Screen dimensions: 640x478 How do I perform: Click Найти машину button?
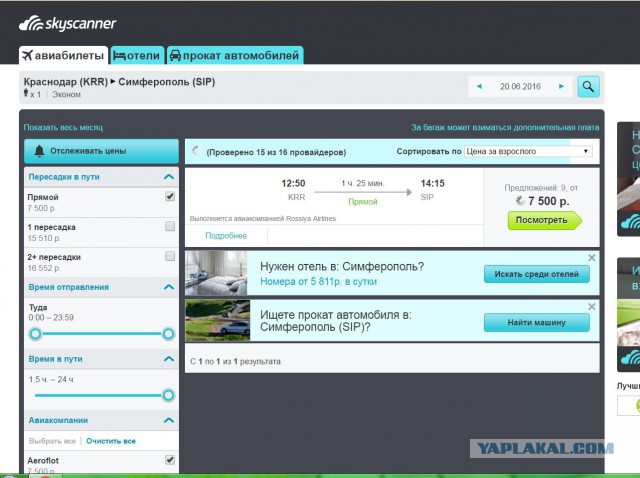[x=536, y=322]
